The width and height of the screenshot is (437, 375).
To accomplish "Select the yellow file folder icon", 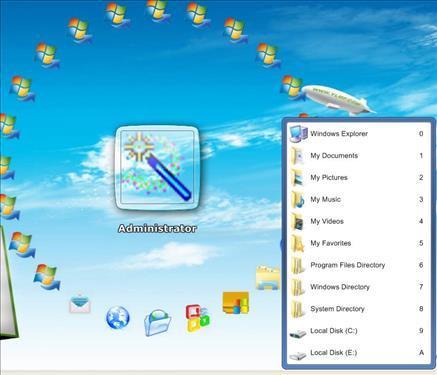I will (x=268, y=278).
